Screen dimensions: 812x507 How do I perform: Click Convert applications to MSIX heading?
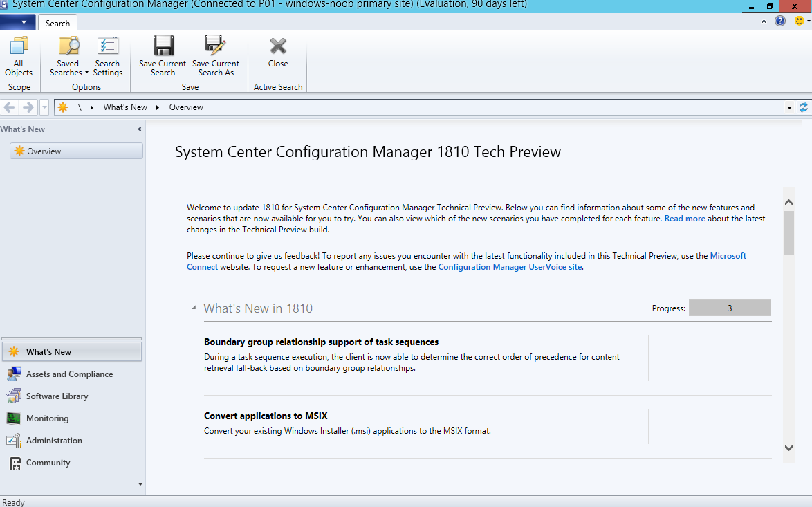click(265, 416)
